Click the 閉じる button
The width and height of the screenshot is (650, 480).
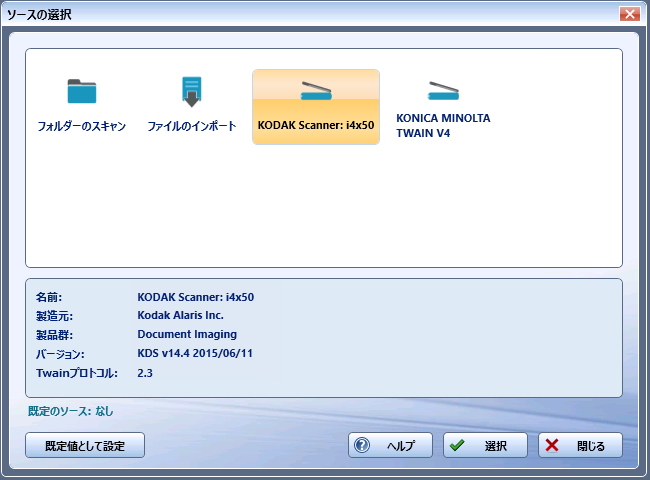580,446
